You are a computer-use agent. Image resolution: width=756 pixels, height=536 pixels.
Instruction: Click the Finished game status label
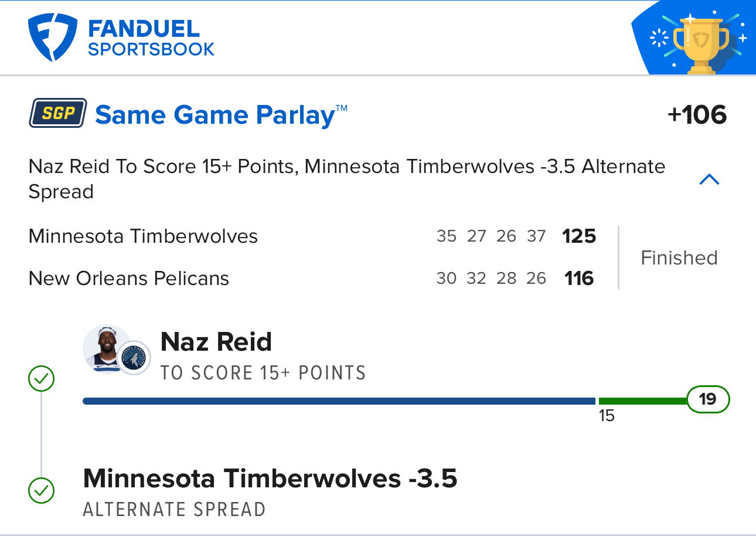pyautogui.click(x=679, y=257)
